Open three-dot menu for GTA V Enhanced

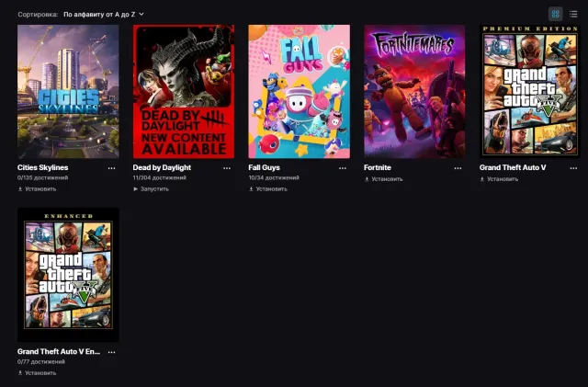tap(112, 352)
